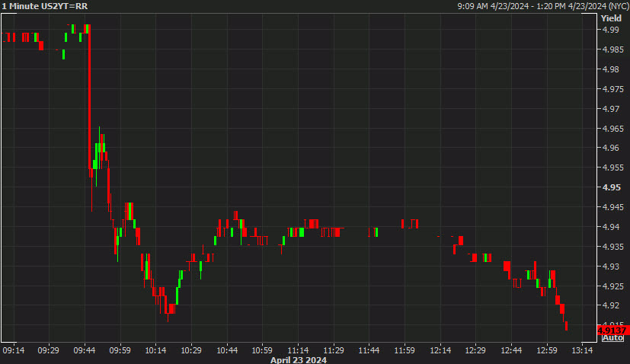The height and width of the screenshot is (364, 630).
Task: Click the 4.92 yield axis value
Action: 611,305
